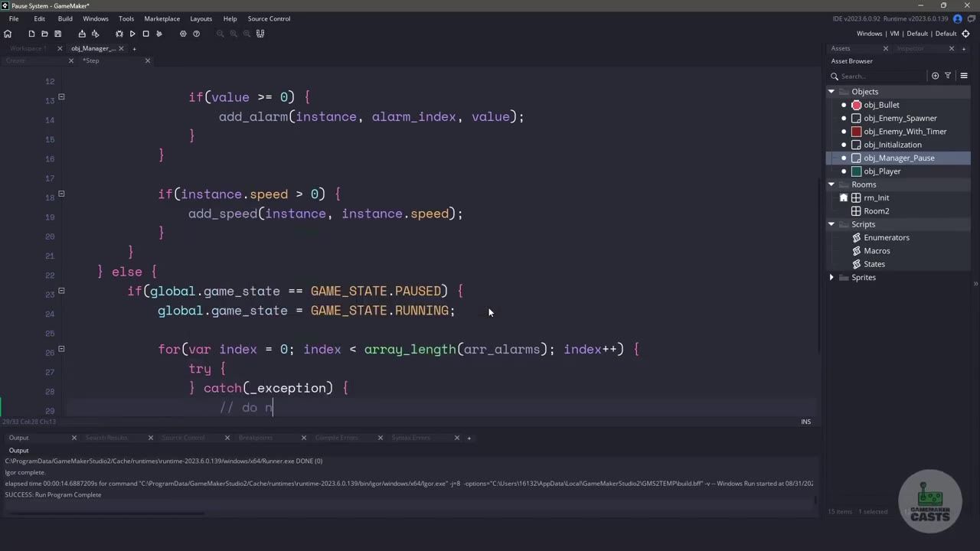Image resolution: width=980 pixels, height=551 pixels.
Task: Switch to the Create event tab
Action: coord(15,60)
